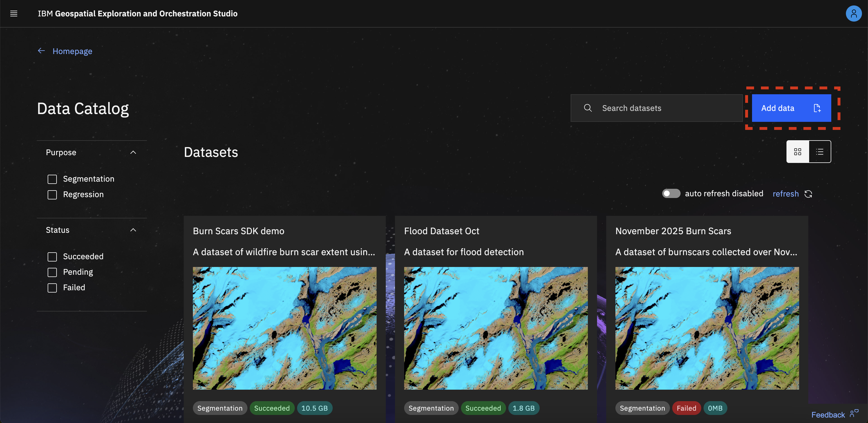Check the Failed status filter

pyautogui.click(x=52, y=288)
